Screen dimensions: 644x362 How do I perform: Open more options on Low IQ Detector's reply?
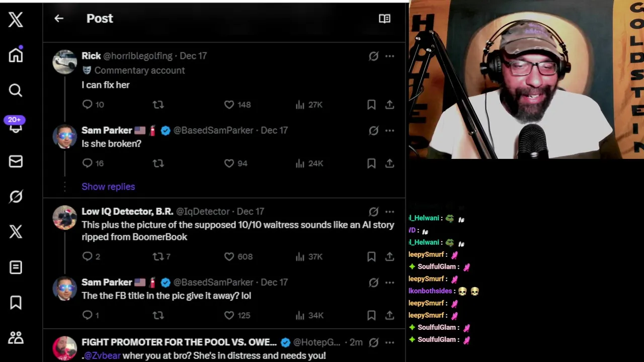390,212
